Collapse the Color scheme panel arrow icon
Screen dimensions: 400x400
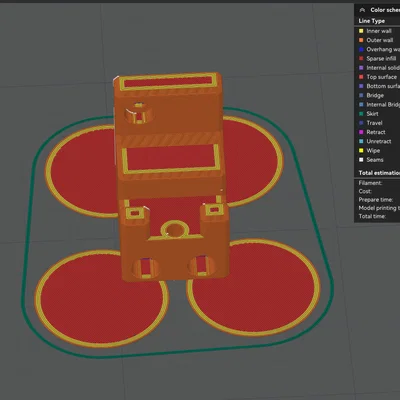point(363,10)
